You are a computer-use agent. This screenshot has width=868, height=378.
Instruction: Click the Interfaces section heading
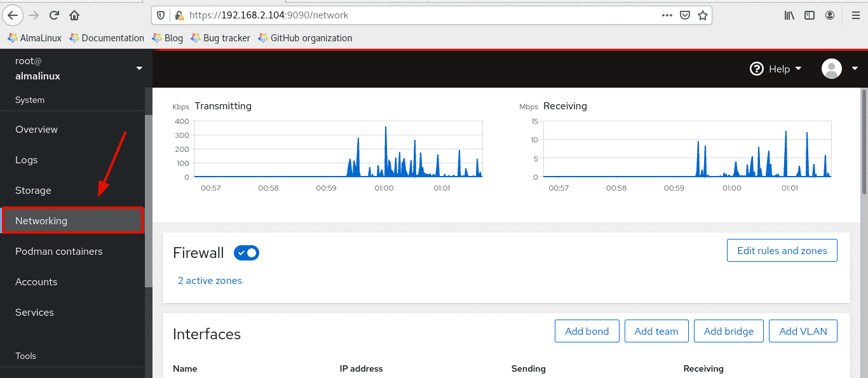(x=207, y=334)
